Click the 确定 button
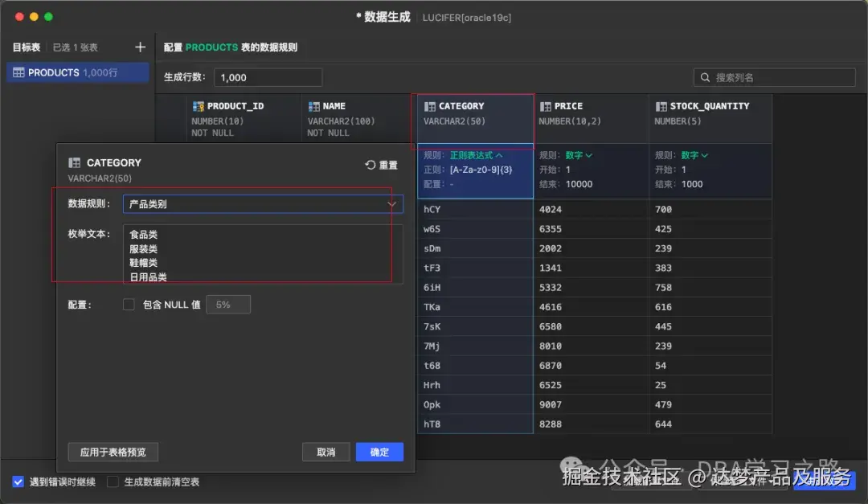The height and width of the screenshot is (504, 868). (379, 452)
